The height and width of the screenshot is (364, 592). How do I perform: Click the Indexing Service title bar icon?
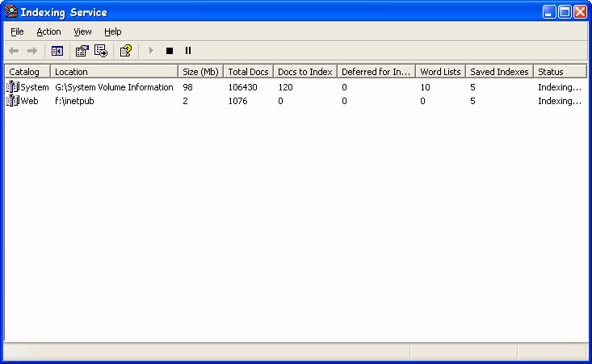point(11,11)
